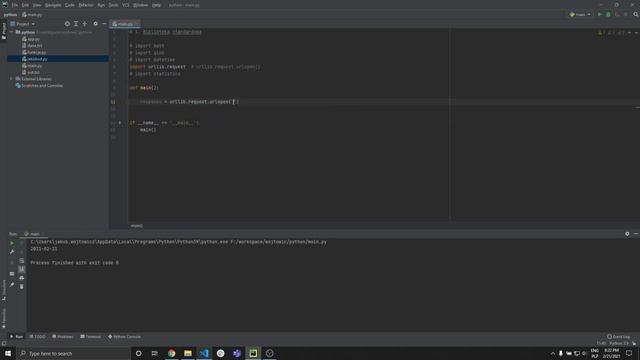Select the main tab in Run panel
This screenshot has height=360, width=640.
33,234
